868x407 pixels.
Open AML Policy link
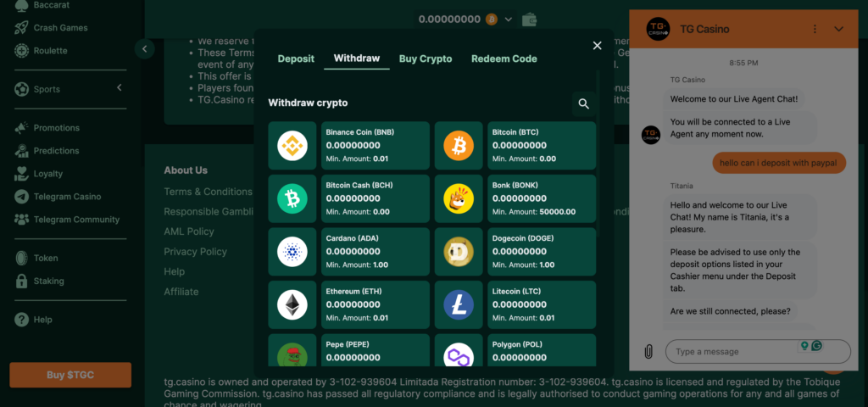pyautogui.click(x=189, y=231)
